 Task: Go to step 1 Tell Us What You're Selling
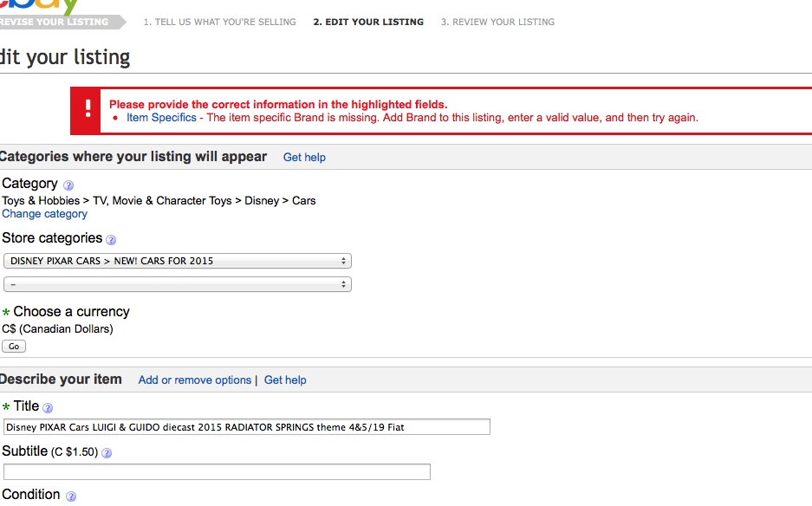(219, 22)
